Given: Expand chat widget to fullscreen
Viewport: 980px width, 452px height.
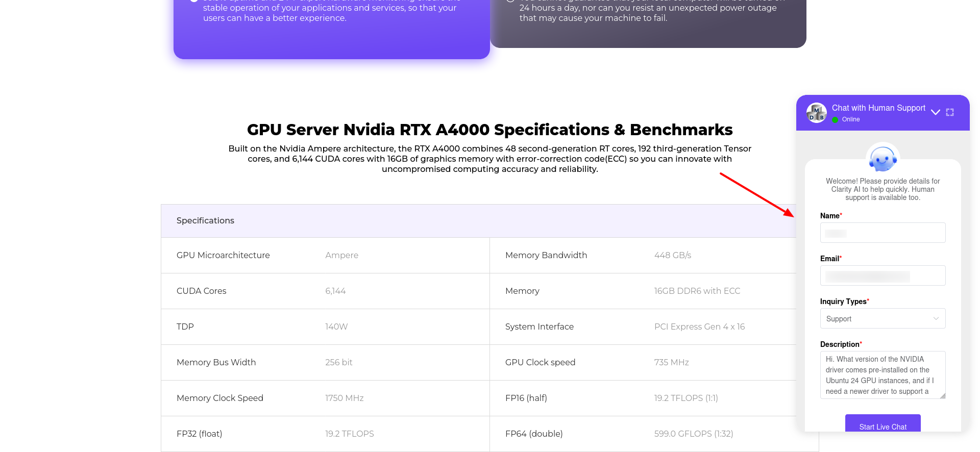Looking at the screenshot, I should [x=950, y=112].
